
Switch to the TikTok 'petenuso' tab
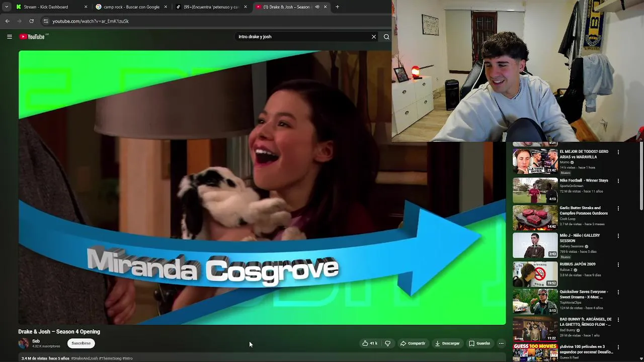[210, 7]
